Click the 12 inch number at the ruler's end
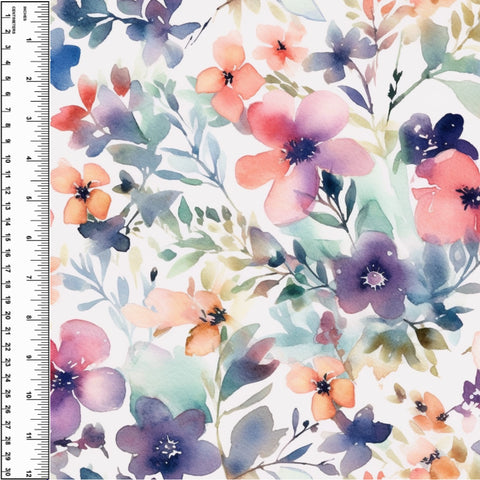Screen dimensions: 480x480 pyautogui.click(x=29, y=474)
